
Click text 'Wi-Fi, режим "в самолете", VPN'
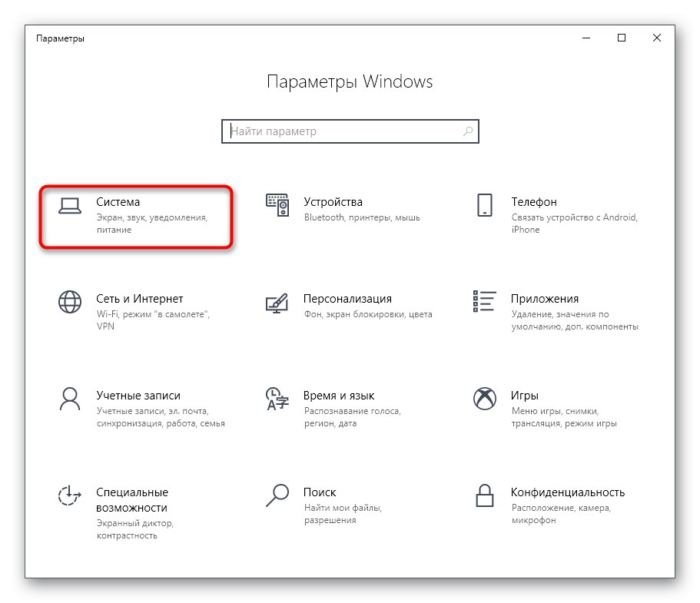(x=153, y=320)
